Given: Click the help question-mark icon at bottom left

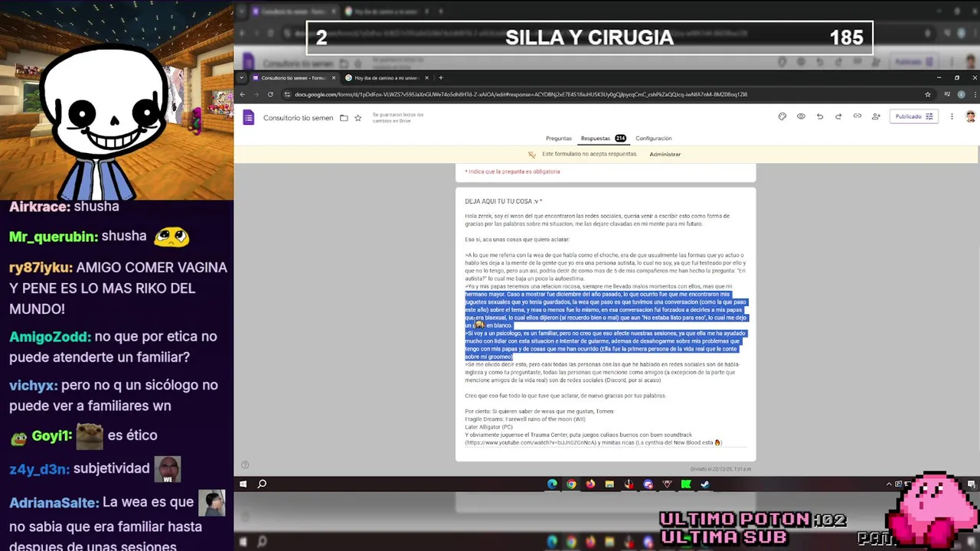Looking at the screenshot, I should [x=245, y=465].
